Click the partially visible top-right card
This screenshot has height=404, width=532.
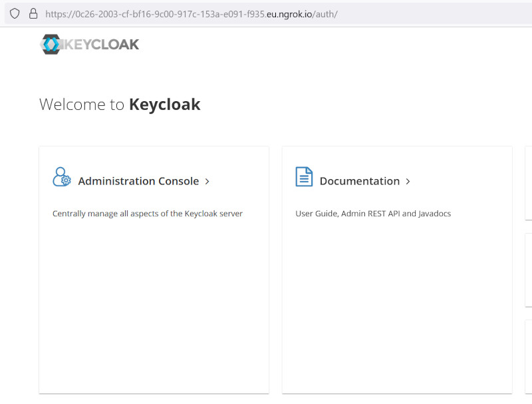(x=529, y=183)
